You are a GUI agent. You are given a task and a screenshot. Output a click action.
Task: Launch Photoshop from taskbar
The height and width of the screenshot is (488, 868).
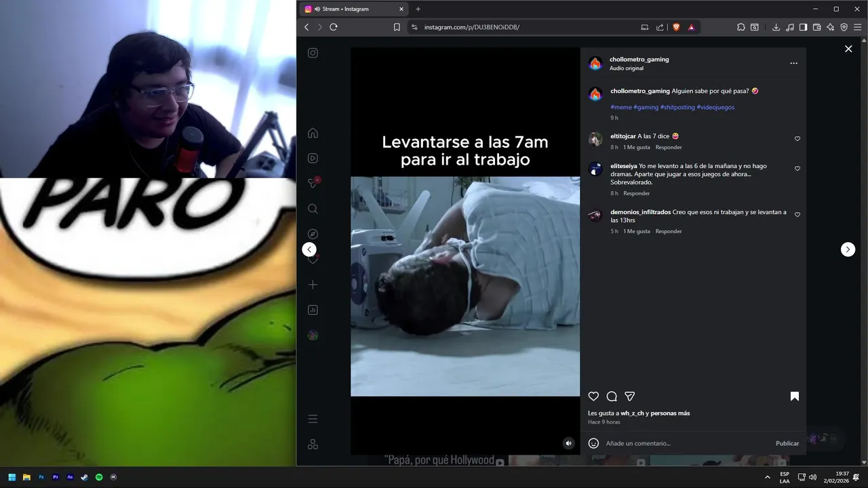point(41,477)
